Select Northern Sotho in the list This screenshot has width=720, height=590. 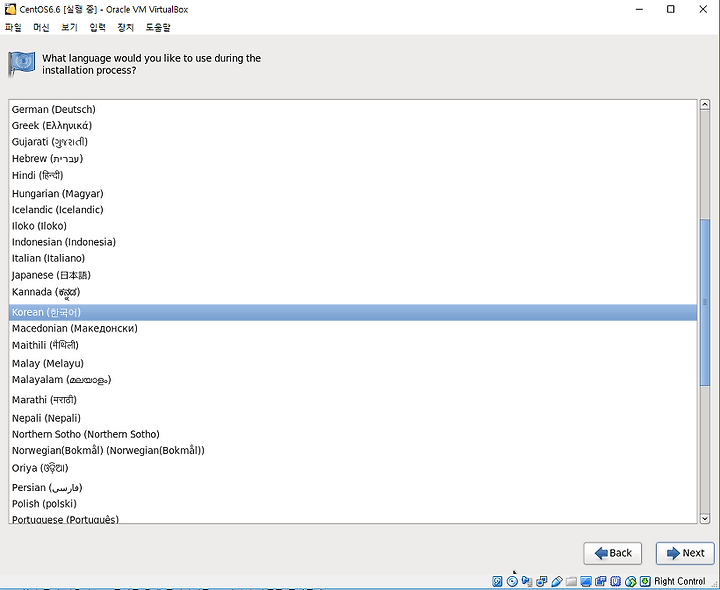coord(353,434)
